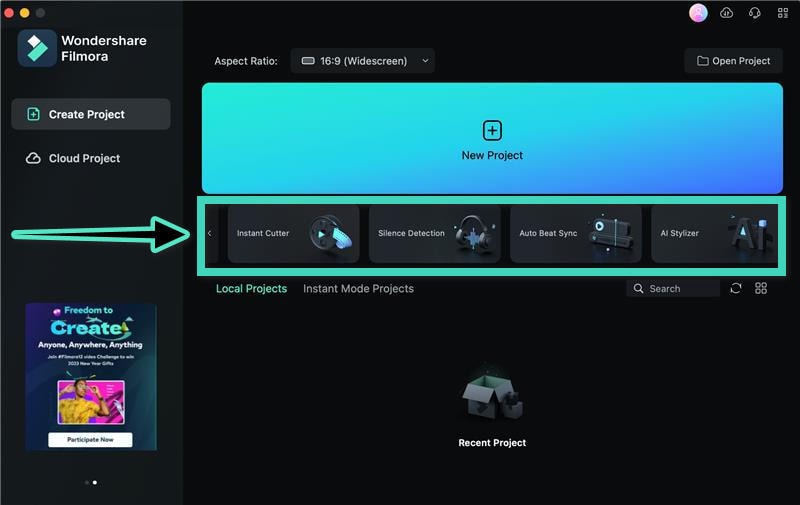The height and width of the screenshot is (505, 800).
Task: Click the folder icon in Open Project
Action: click(703, 61)
